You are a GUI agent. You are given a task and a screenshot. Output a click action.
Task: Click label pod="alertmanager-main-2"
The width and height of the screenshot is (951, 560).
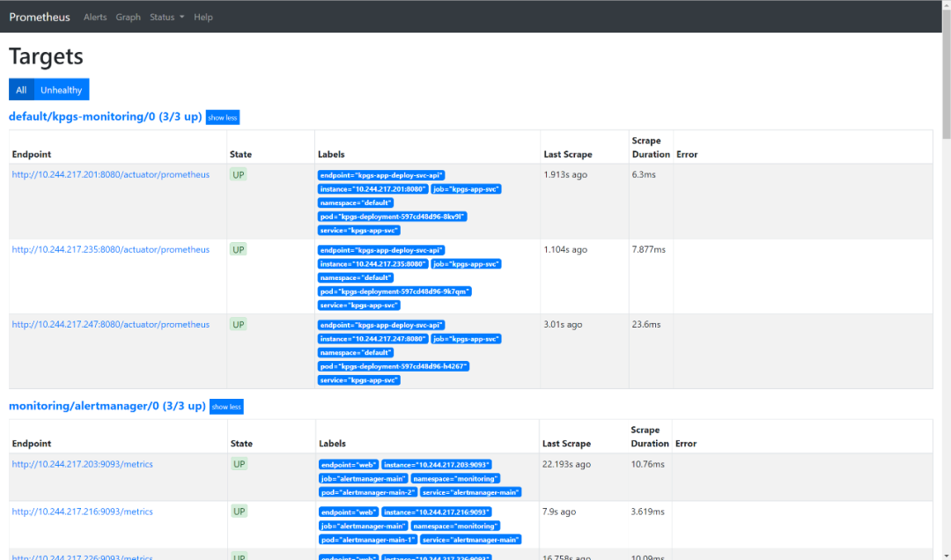(368, 492)
